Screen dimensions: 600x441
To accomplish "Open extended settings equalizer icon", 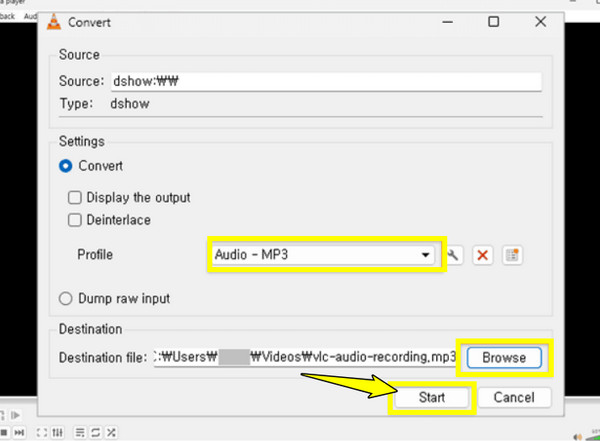I will pyautogui.click(x=57, y=433).
